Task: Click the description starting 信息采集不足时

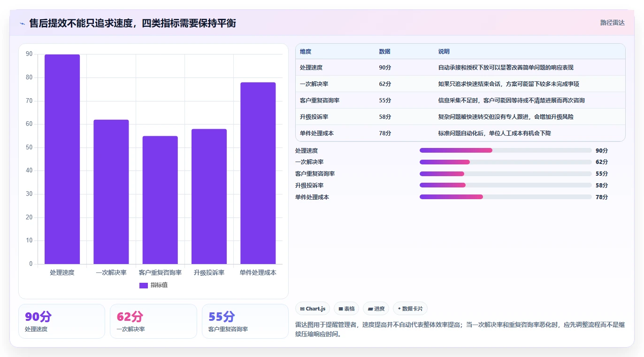Action: (x=512, y=101)
